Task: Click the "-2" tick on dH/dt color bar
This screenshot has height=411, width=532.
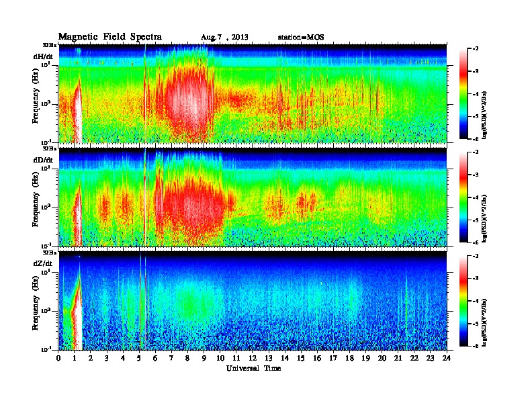Action: (x=476, y=49)
